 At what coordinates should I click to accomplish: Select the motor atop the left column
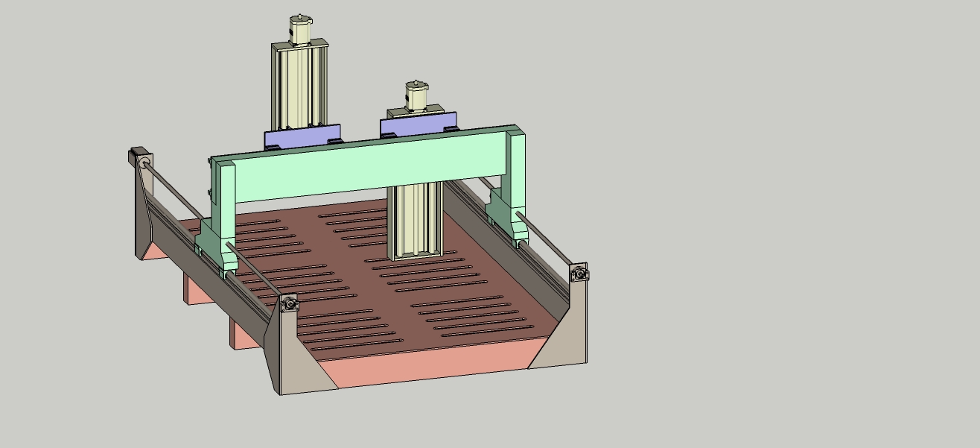[x=299, y=31]
